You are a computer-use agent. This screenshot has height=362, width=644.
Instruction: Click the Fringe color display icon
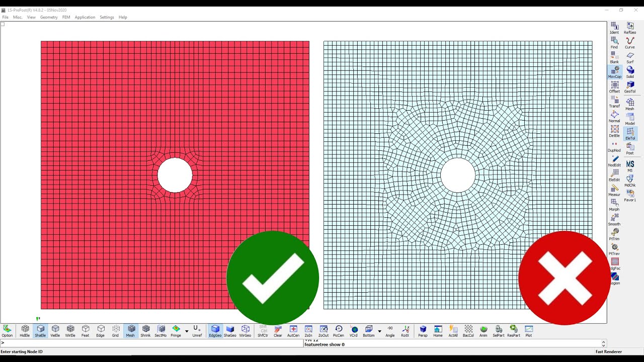coord(176,331)
